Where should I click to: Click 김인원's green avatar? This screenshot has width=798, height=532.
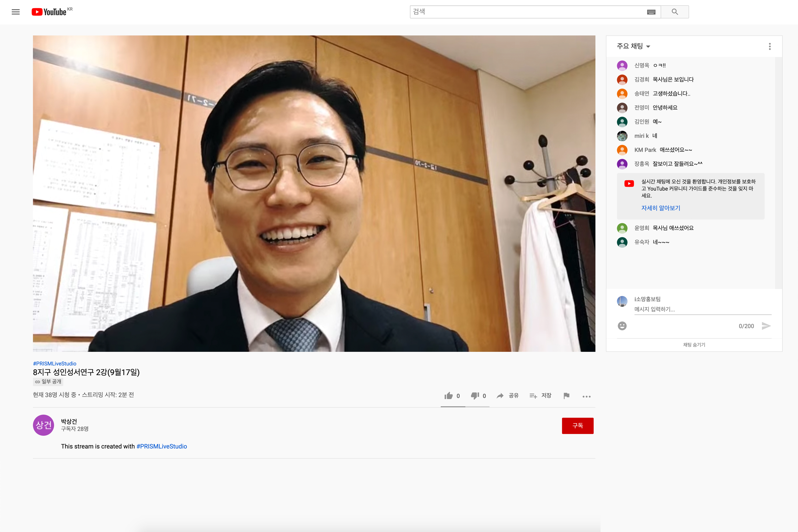coord(622,122)
